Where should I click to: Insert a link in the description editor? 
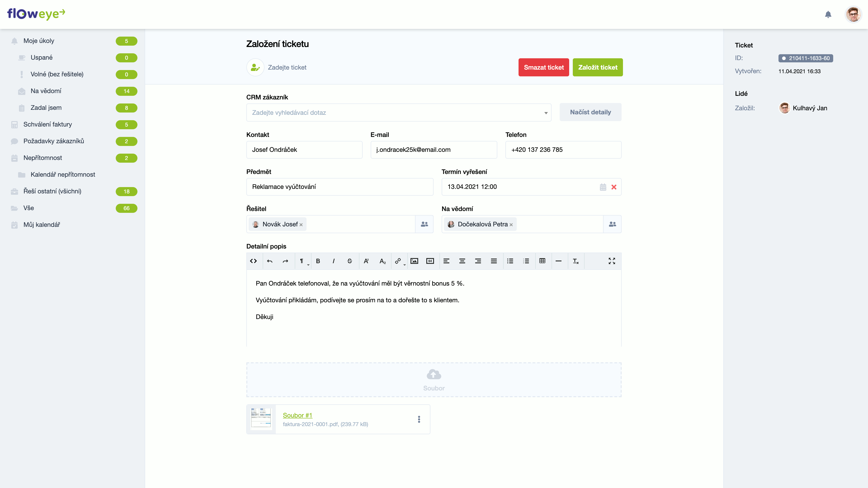[x=398, y=261]
